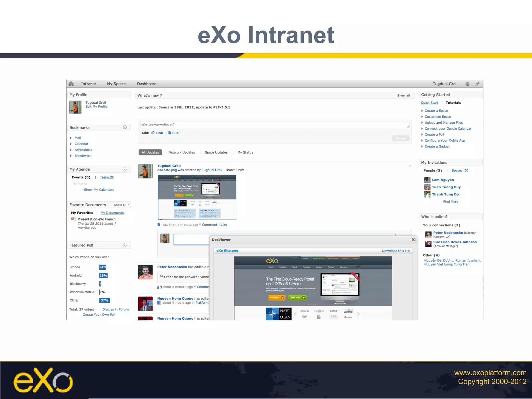
Task: Click the Presentation eXo French file icon
Action: pyautogui.click(x=73, y=219)
